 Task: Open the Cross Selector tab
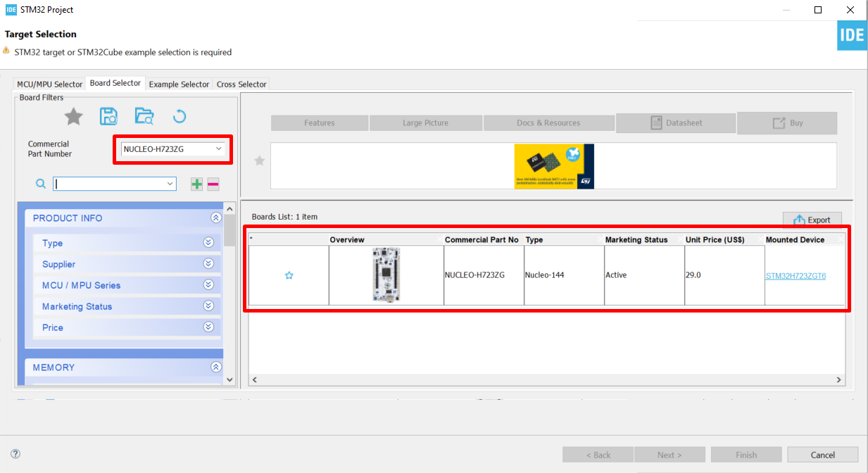[241, 83]
